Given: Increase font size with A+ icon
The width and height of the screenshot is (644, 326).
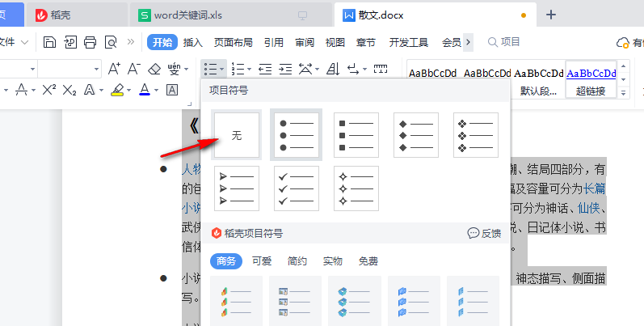Looking at the screenshot, I should pos(114,69).
